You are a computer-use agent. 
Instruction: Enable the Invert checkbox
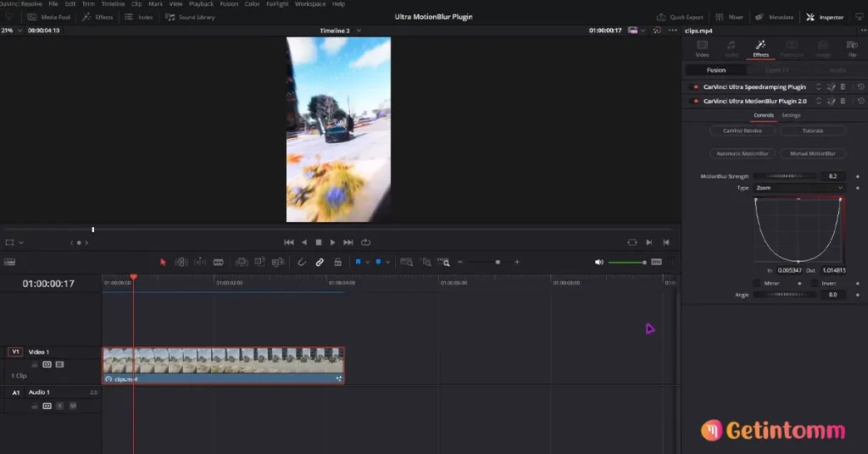click(x=814, y=283)
